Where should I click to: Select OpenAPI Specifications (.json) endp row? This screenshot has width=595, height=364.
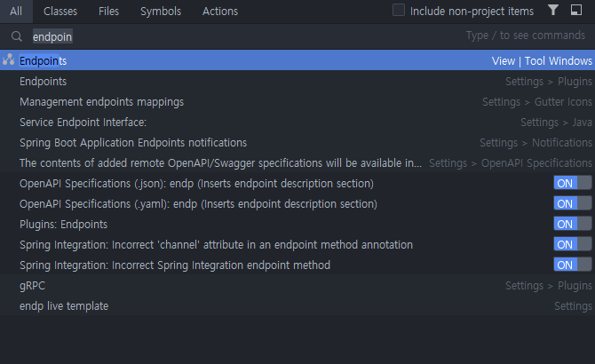click(297, 183)
